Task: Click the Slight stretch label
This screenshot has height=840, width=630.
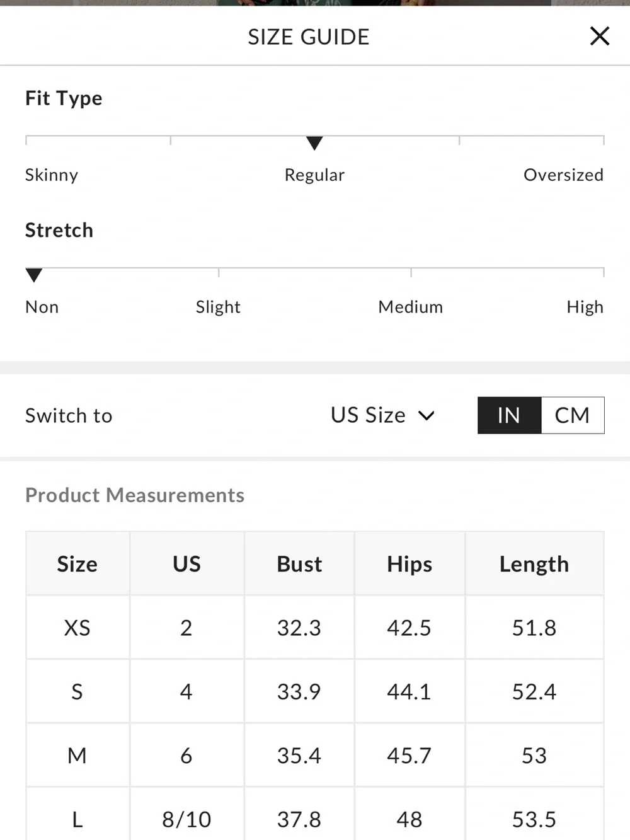Action: pos(218,307)
